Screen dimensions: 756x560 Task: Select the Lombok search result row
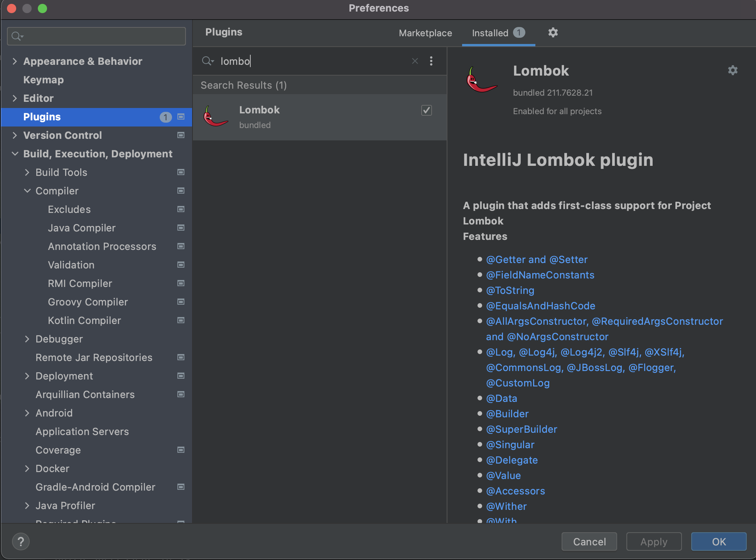[x=320, y=117]
